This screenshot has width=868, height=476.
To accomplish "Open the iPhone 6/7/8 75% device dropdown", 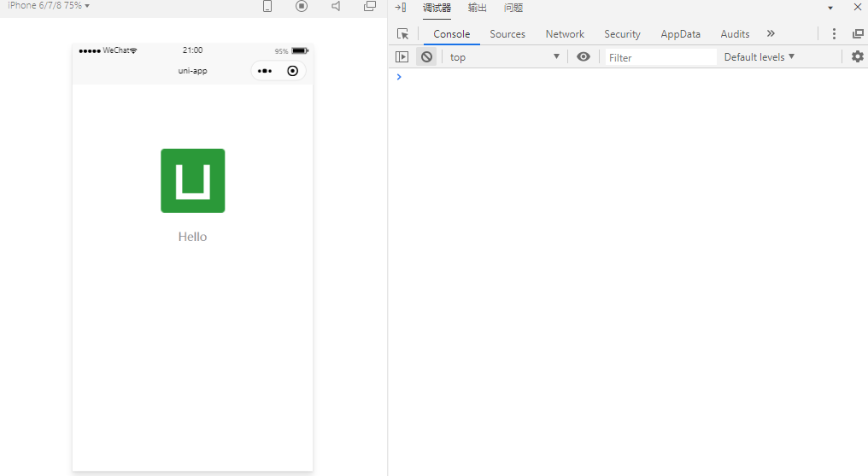I will 49,5.
